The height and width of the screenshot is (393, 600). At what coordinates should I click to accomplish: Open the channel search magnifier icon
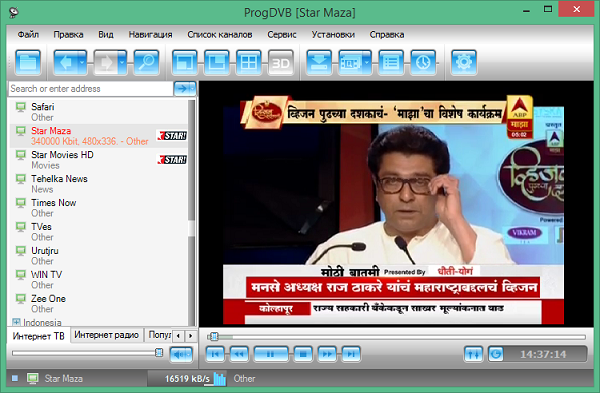pyautogui.click(x=146, y=62)
